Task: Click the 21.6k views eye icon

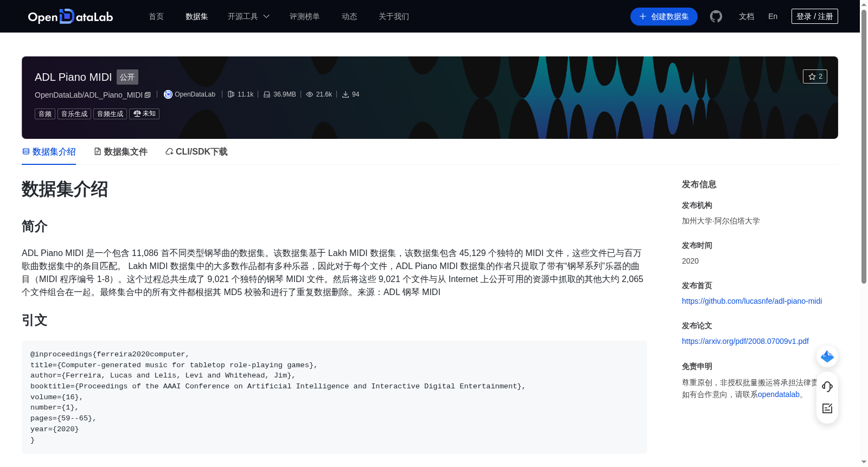Action: click(x=310, y=94)
